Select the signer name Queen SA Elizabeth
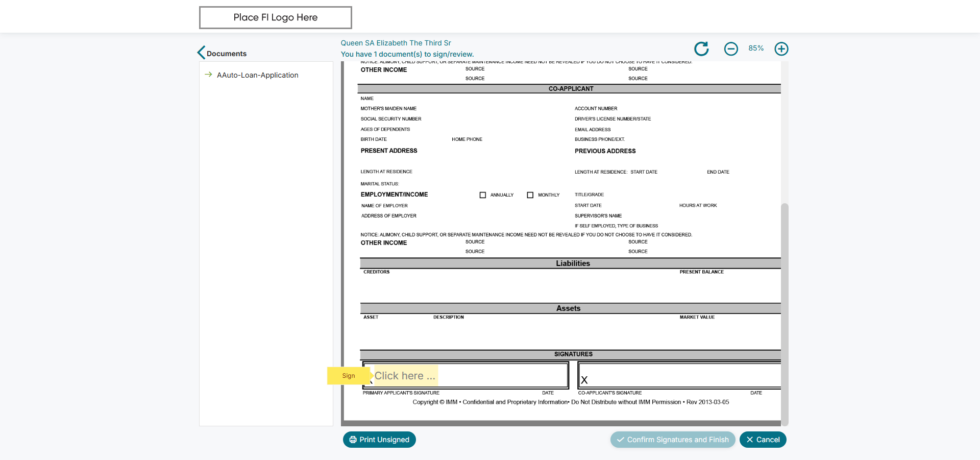This screenshot has height=460, width=980. coord(396,43)
